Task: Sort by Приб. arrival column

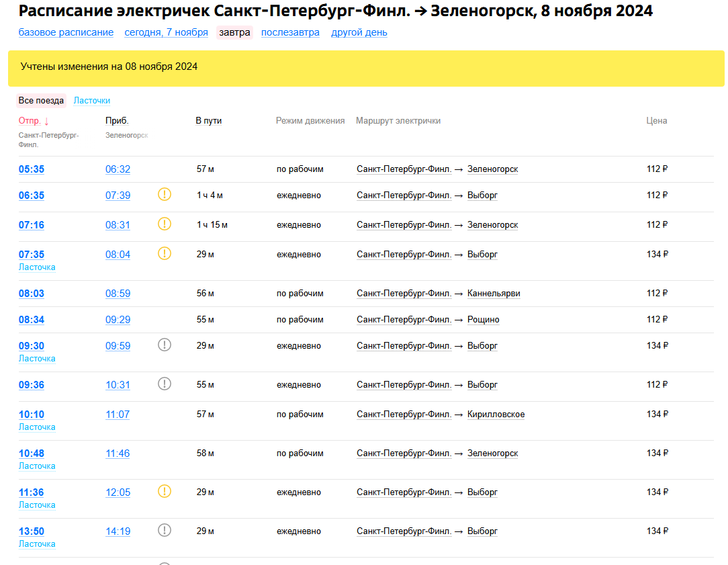Action: pyautogui.click(x=117, y=121)
